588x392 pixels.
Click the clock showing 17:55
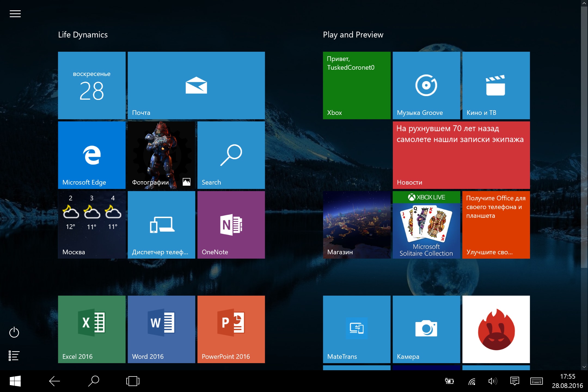(x=567, y=381)
